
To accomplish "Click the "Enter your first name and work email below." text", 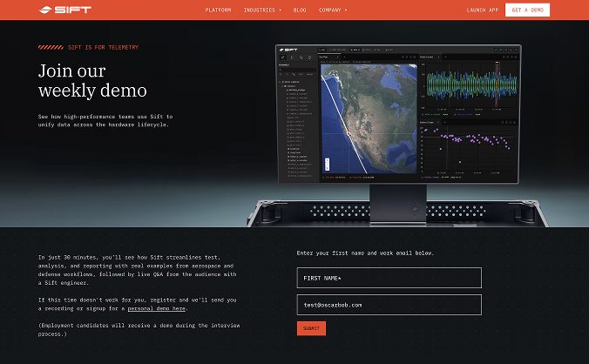I will coord(365,253).
